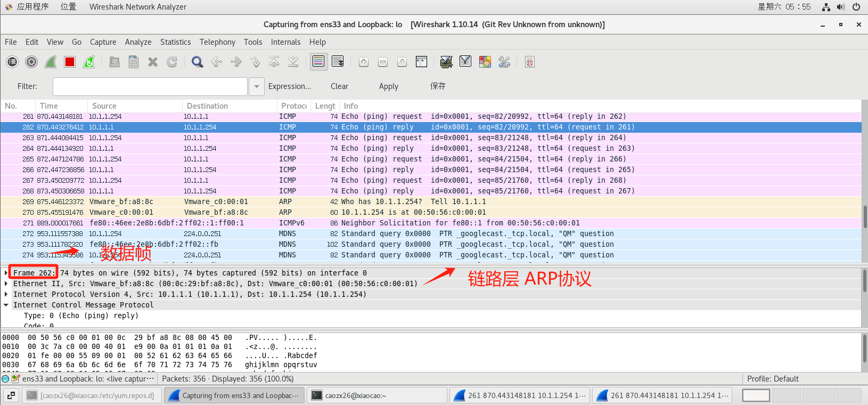Open the capture interfaces list
The image size is (868, 405).
coord(12,62)
